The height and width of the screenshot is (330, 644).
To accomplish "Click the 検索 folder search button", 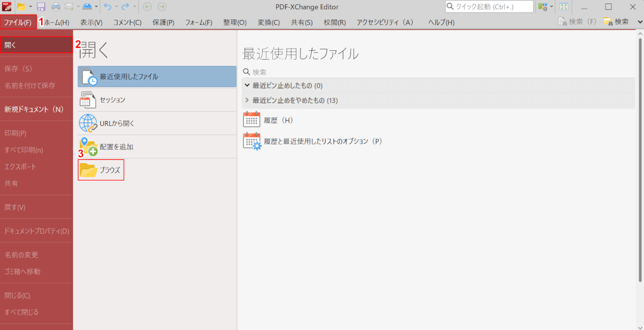I will click(x=616, y=21).
